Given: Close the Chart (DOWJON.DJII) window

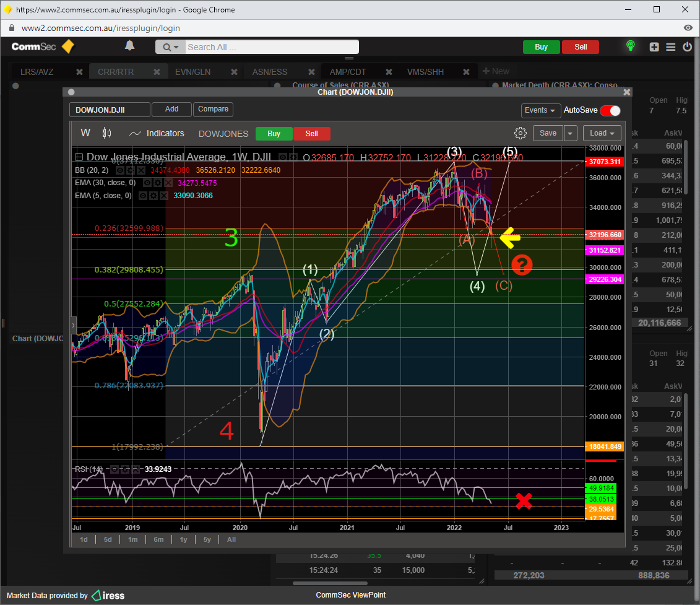Looking at the screenshot, I should [627, 92].
